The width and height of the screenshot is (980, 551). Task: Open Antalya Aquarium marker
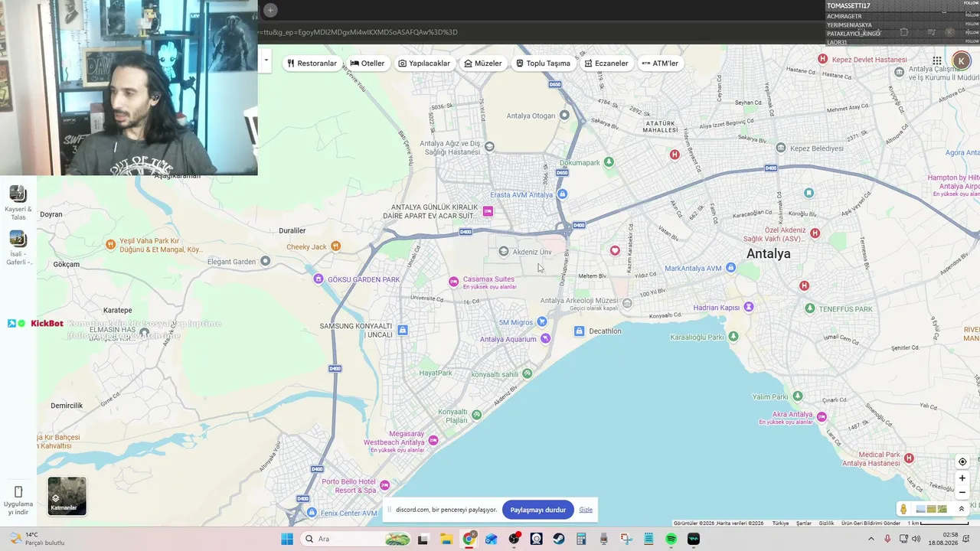(545, 338)
